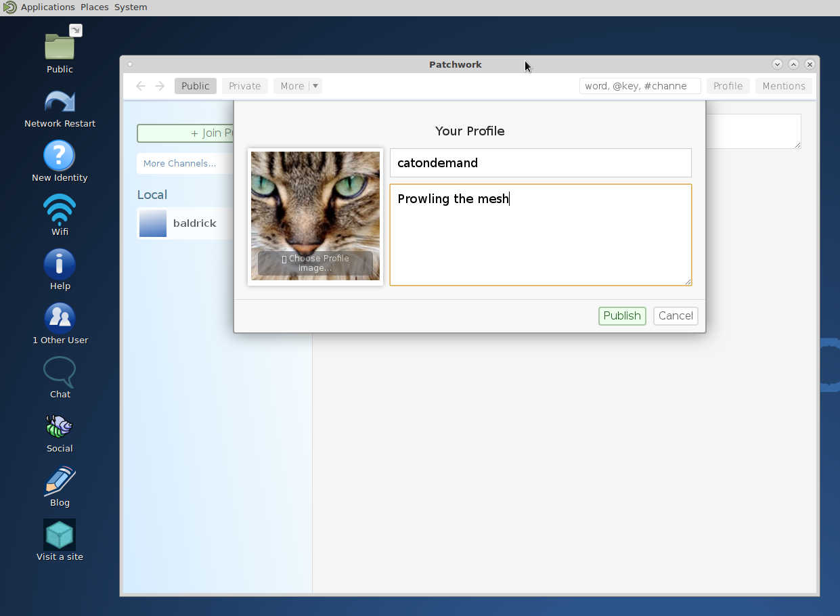Screen dimensions: 840x616
Task: Publish the profile changes
Action: (x=622, y=316)
